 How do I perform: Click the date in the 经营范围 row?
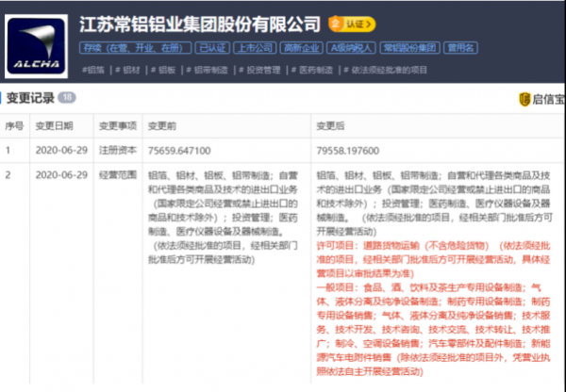(61, 175)
